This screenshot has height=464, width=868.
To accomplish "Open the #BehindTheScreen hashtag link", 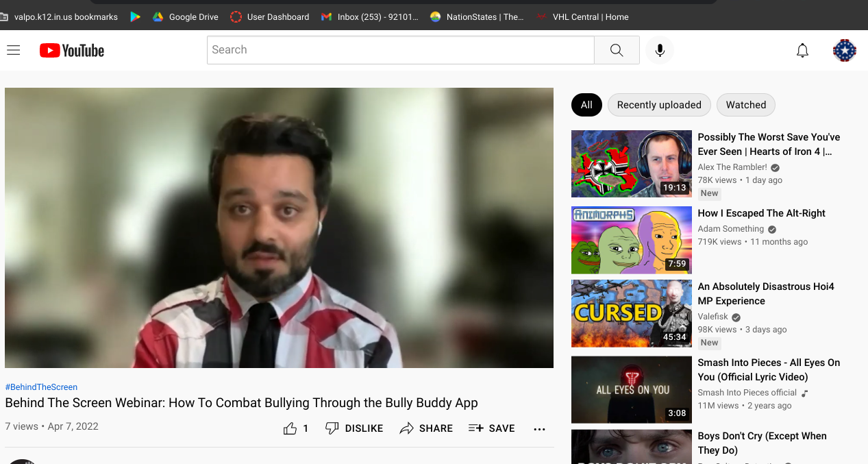I will tap(41, 387).
